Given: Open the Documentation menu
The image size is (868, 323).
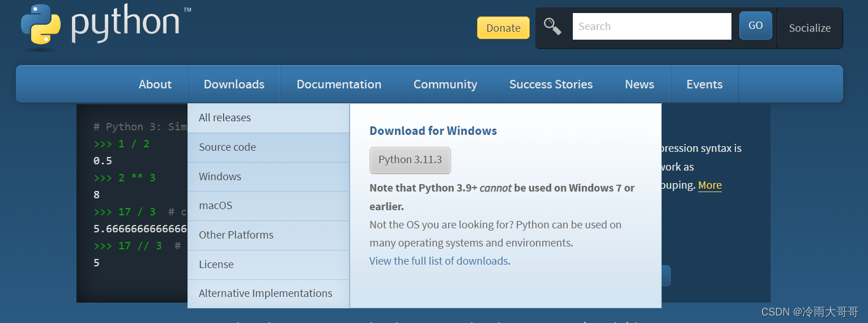Looking at the screenshot, I should click(x=339, y=84).
